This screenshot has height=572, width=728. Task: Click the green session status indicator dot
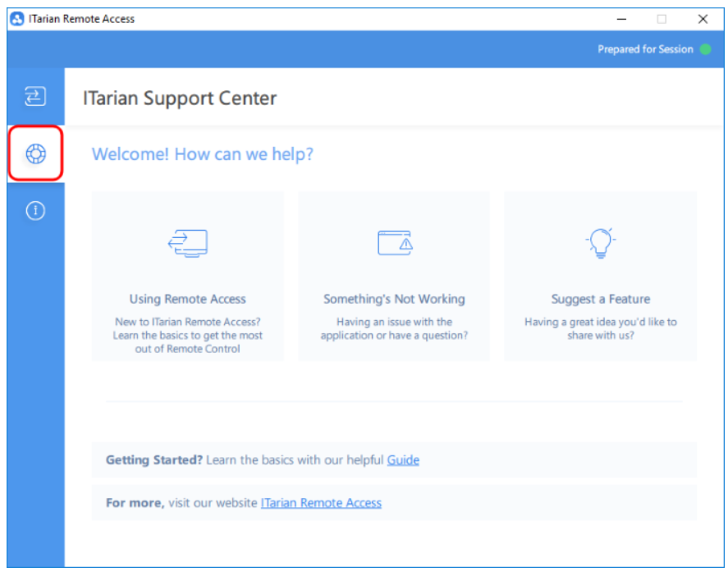[705, 49]
